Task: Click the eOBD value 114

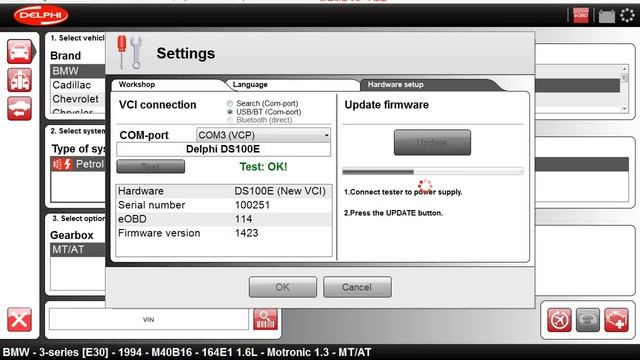Action: coord(243,219)
